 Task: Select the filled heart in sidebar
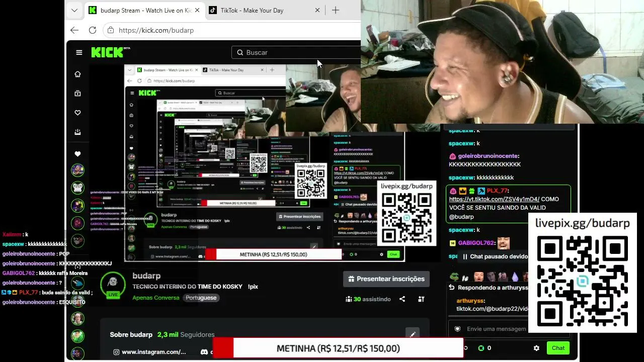pos(77,154)
